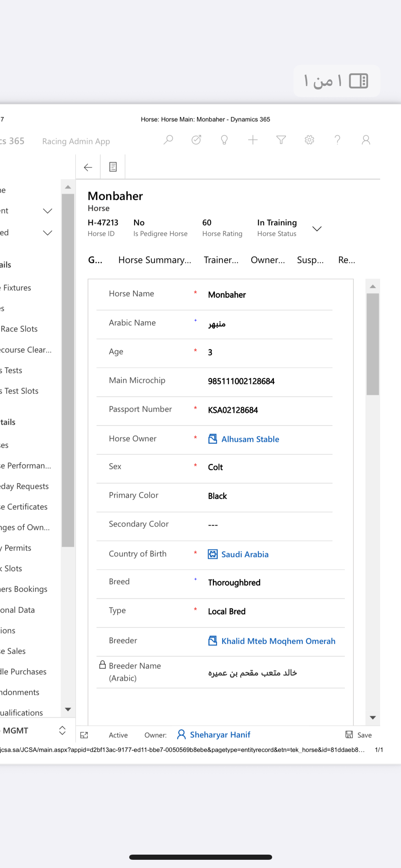Image resolution: width=401 pixels, height=868 pixels.
Task: Go back using the left arrow
Action: 88,167
